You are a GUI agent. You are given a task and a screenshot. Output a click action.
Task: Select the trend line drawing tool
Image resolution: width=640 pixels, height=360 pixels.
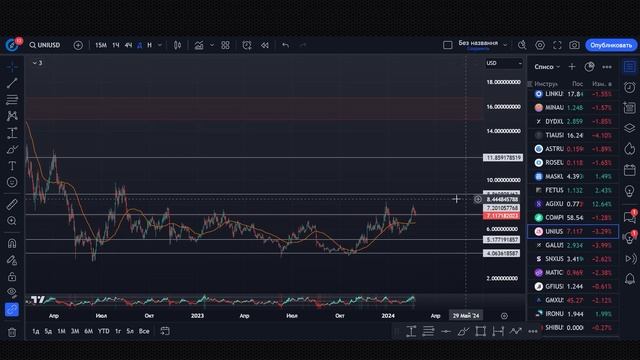[12, 83]
